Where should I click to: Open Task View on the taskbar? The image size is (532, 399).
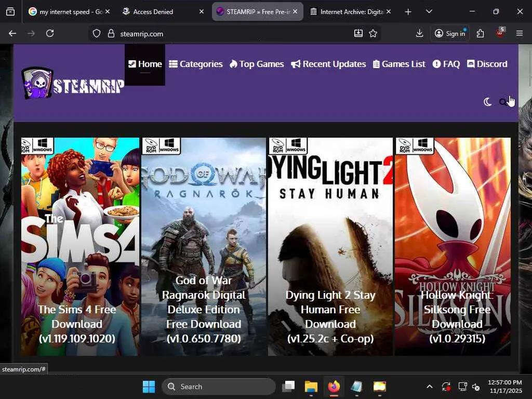[288, 387]
